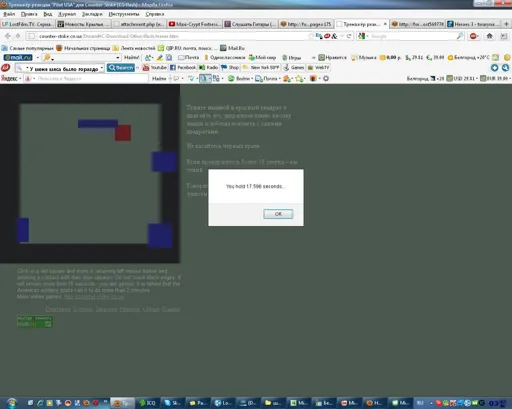This screenshot has height=409, width=512.
Task: Switch to the LostFilm.TV tab
Action: click(28, 24)
